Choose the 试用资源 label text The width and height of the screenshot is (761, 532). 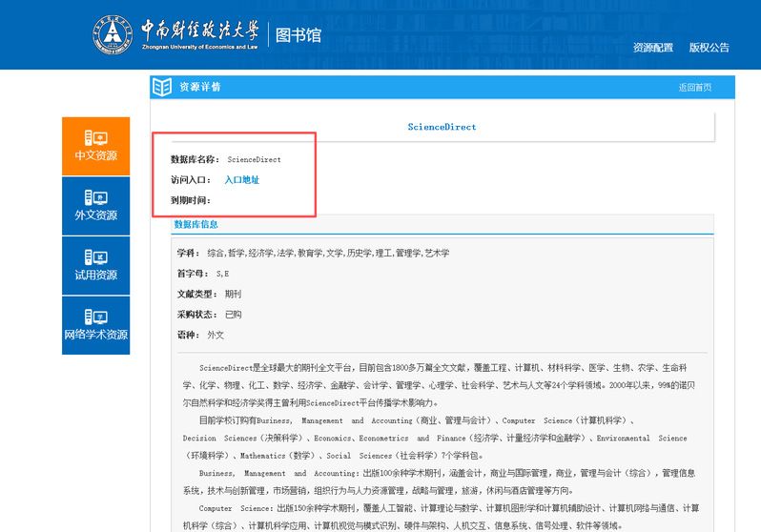[x=95, y=276]
